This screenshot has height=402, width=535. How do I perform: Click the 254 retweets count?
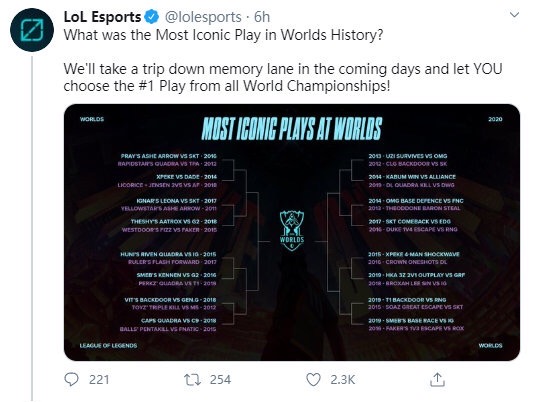pyautogui.click(x=220, y=379)
